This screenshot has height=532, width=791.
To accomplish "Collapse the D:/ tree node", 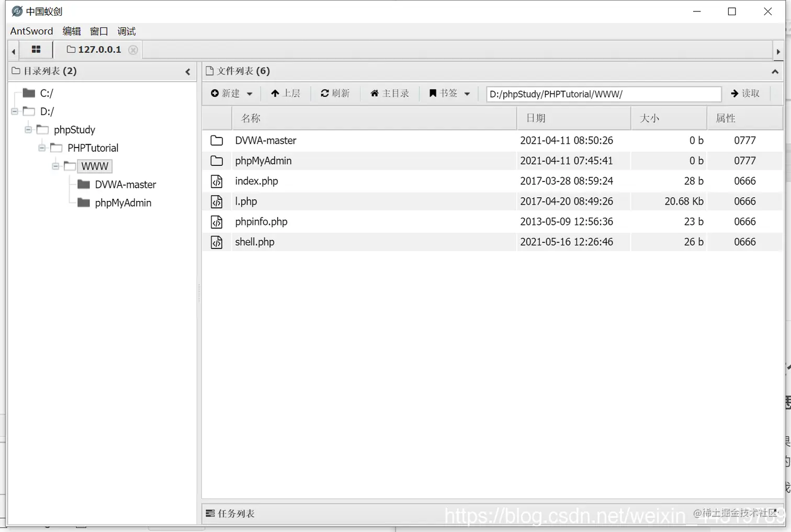I will click(x=15, y=111).
